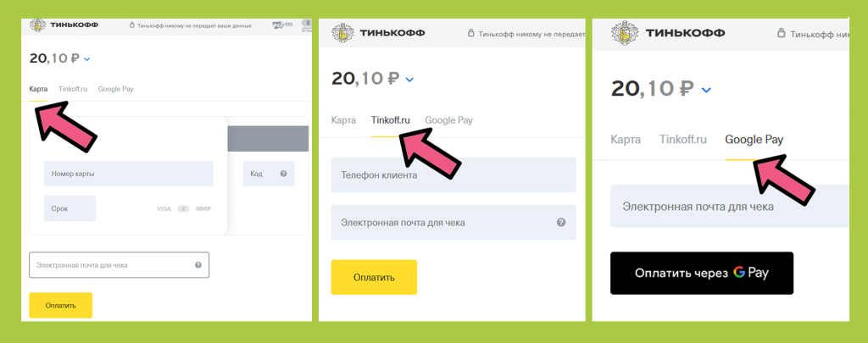Expand amount dropdown arrow in right panel
The height and width of the screenshot is (343, 868).
point(707,89)
